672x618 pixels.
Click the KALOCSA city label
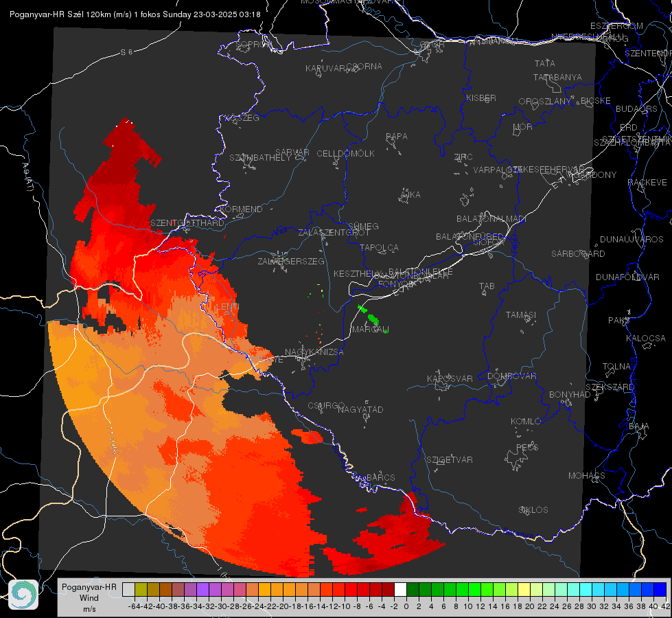(x=645, y=339)
